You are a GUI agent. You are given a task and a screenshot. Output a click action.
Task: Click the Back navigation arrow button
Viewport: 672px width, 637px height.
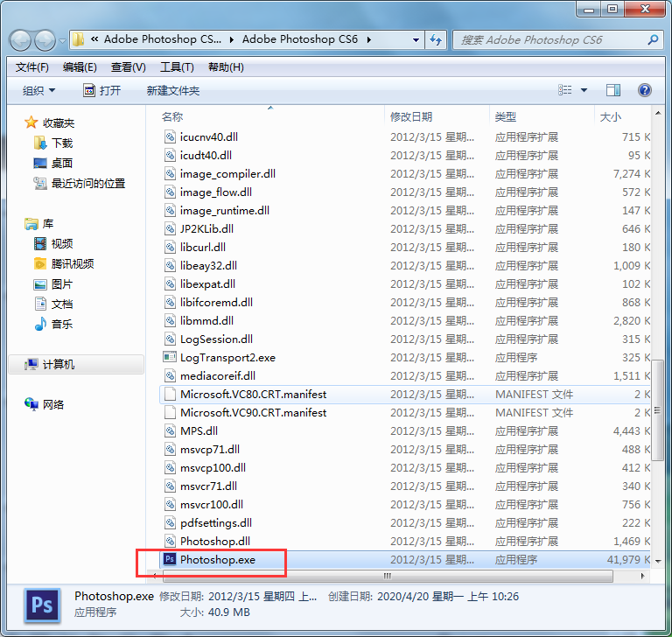click(20, 40)
